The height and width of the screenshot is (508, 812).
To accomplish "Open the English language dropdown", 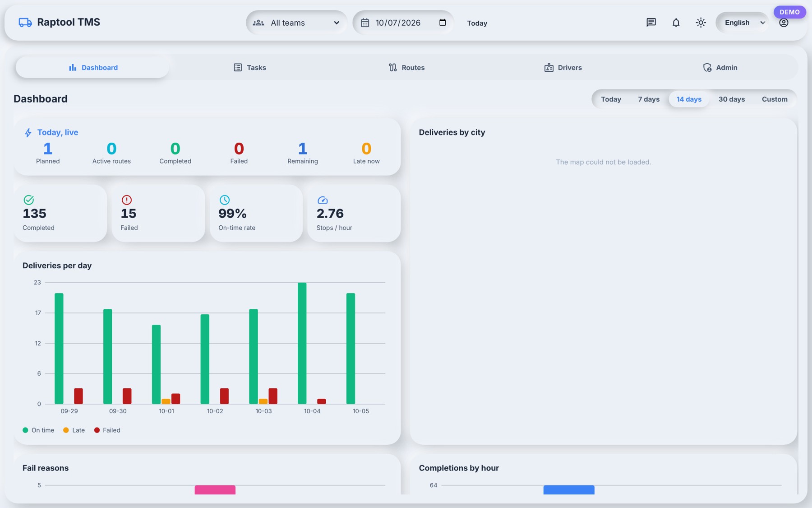I will tap(743, 23).
